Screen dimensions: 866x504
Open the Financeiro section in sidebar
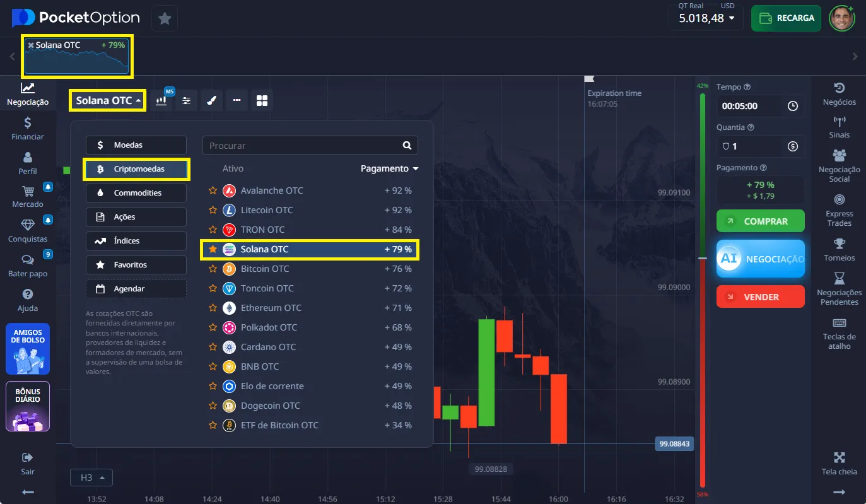tap(28, 129)
